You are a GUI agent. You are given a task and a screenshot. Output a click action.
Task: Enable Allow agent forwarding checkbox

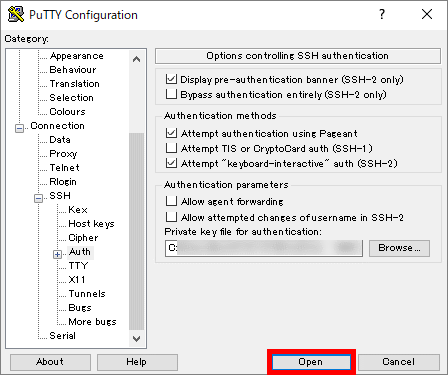[x=171, y=201]
